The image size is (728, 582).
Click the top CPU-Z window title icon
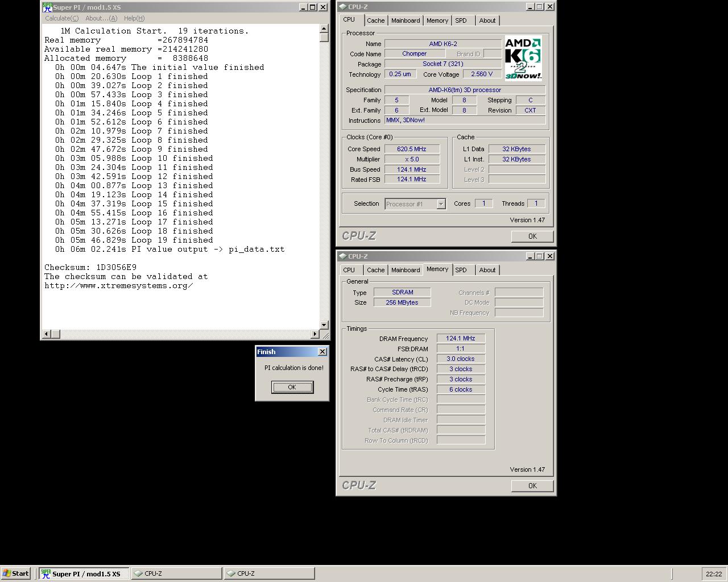coord(342,7)
